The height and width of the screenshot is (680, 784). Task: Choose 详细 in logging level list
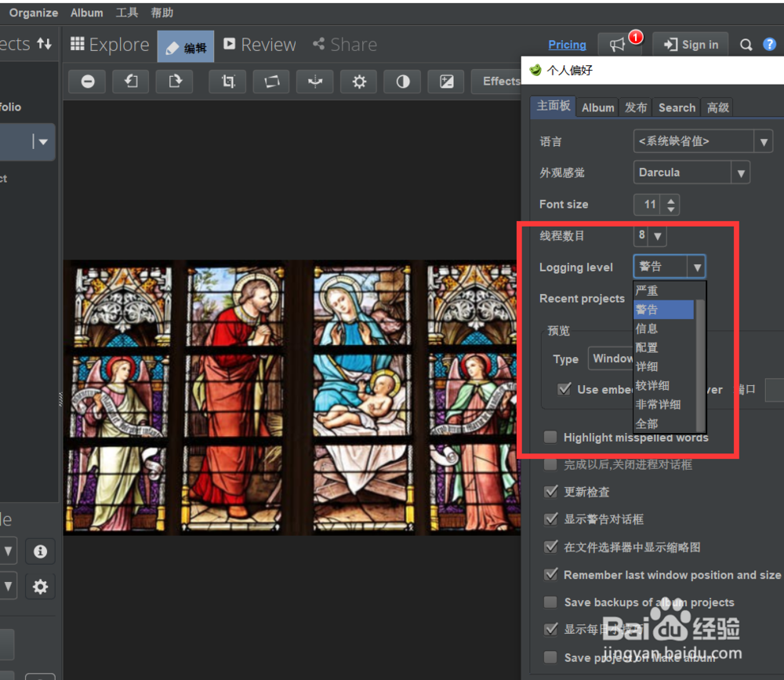[664, 366]
